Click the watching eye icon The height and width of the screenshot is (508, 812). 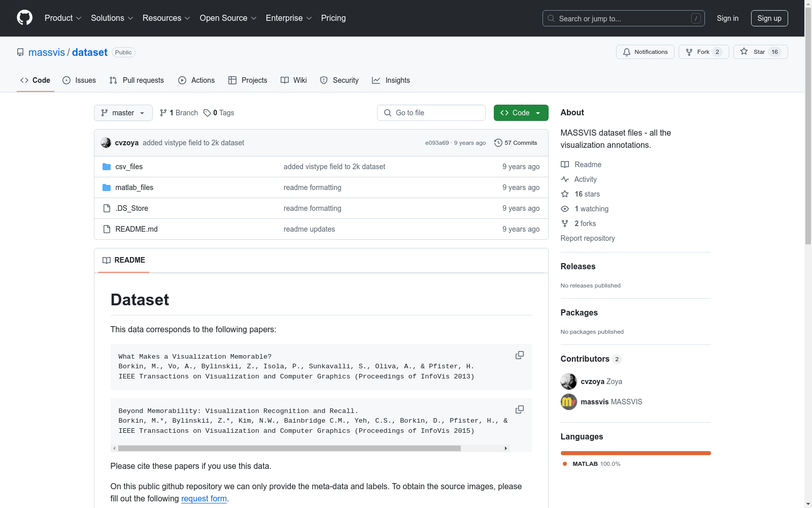(x=565, y=209)
